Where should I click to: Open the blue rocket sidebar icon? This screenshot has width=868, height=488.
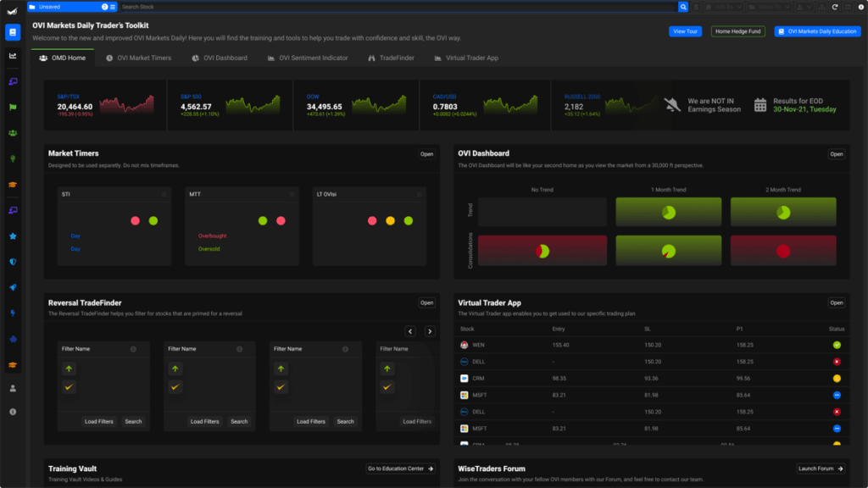13,287
